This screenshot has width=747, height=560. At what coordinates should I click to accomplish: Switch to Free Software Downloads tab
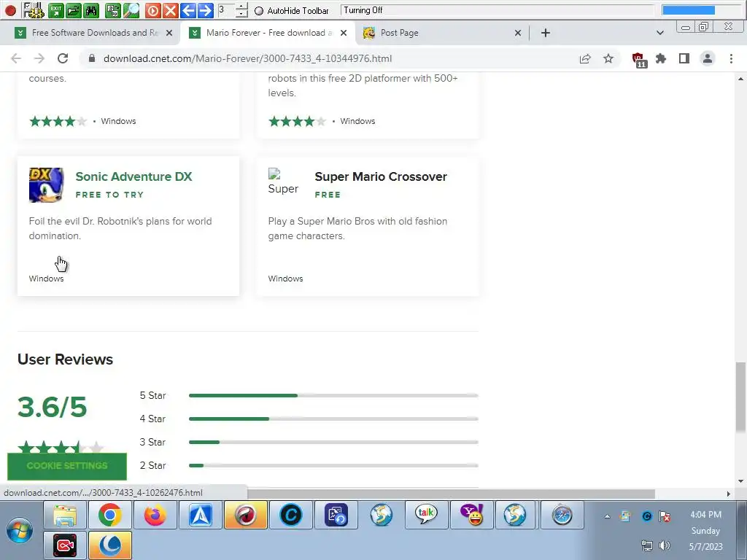pos(94,33)
